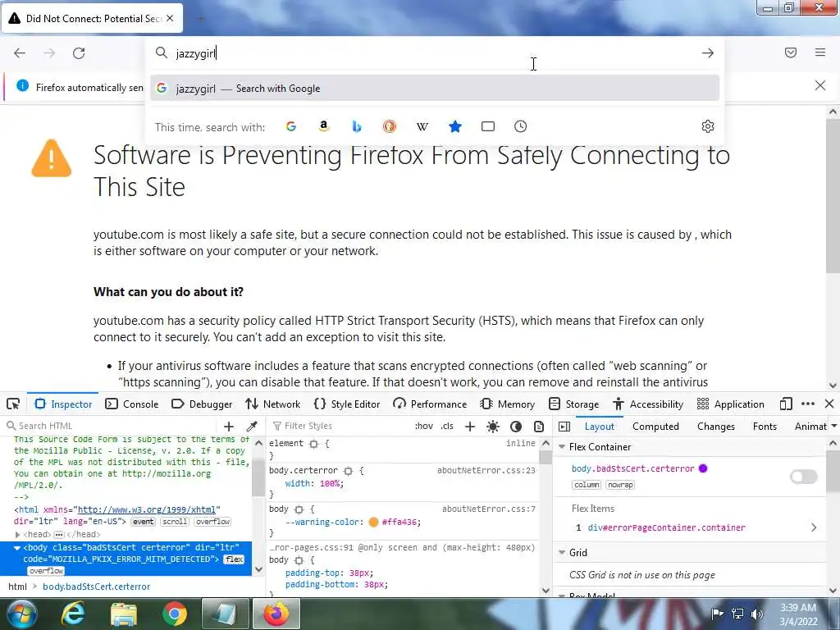Open the Accessibility tab

(x=648, y=404)
